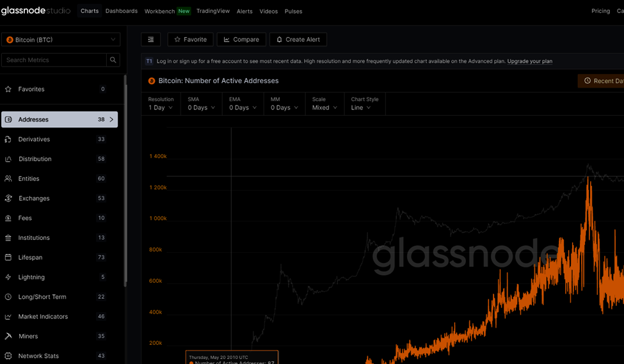Click the Market Indicators chart icon
The height and width of the screenshot is (364, 624).
[x=8, y=317]
